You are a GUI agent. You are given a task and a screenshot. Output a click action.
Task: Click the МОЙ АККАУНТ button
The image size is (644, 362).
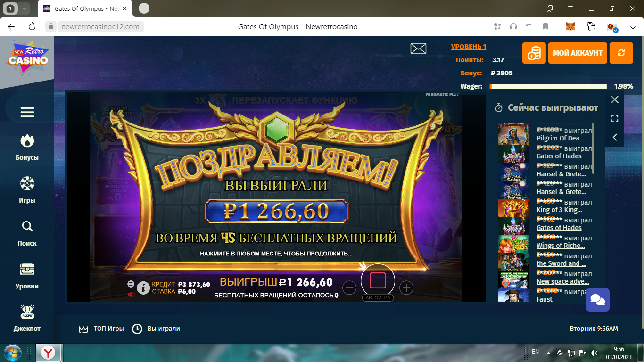pyautogui.click(x=578, y=53)
